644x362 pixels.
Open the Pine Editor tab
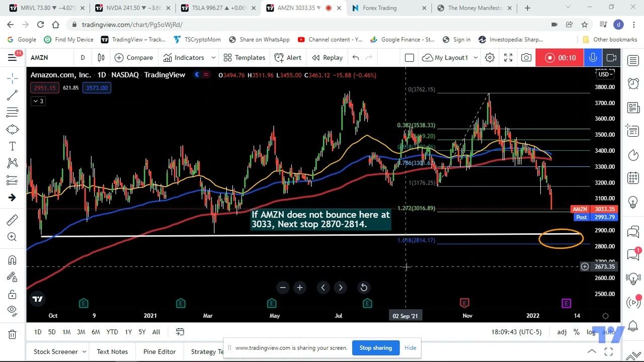[159, 351]
